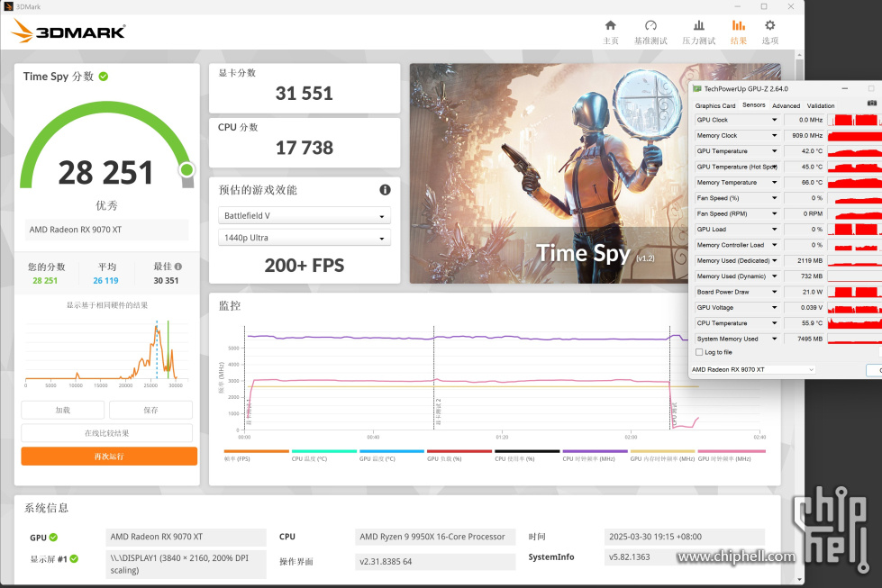The image size is (882, 588).
Task: Click the timestamp 2025-03-30 19:15 +08:00
Action: coord(655,537)
